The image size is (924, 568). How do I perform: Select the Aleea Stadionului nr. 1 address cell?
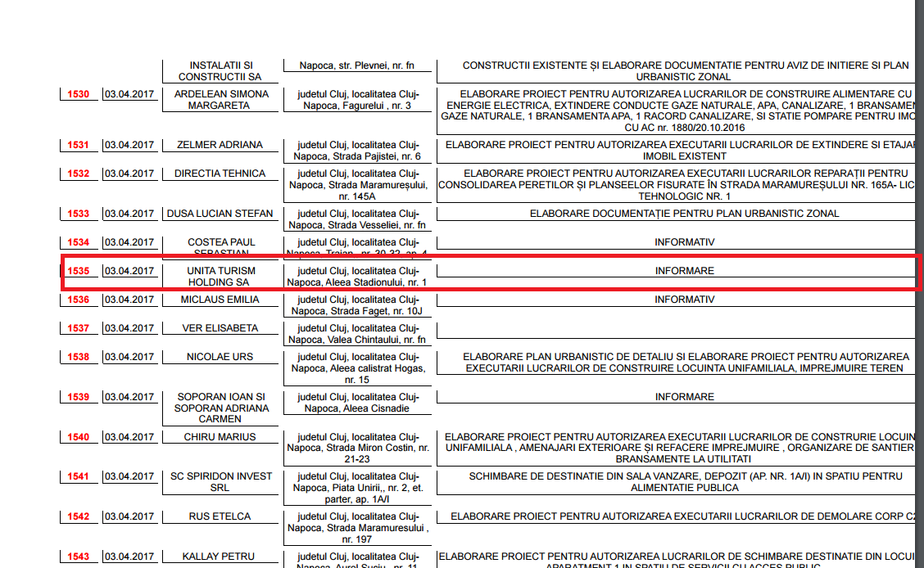(357, 277)
